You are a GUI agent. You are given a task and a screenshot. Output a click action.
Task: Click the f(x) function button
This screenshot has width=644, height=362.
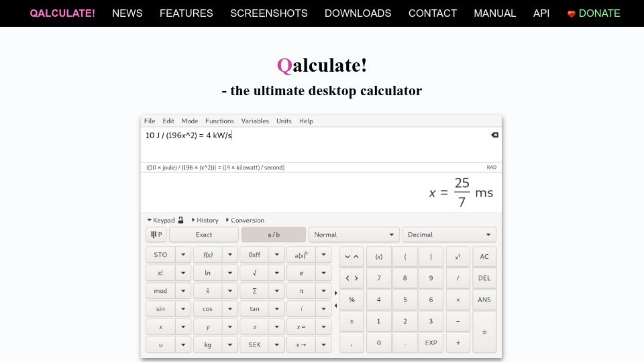(x=207, y=255)
